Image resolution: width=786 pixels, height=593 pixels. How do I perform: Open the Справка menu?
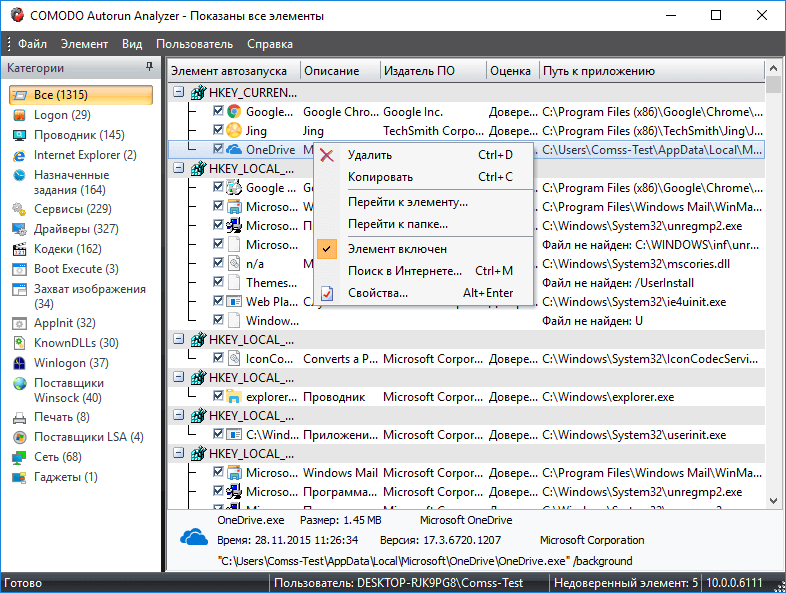[270, 44]
